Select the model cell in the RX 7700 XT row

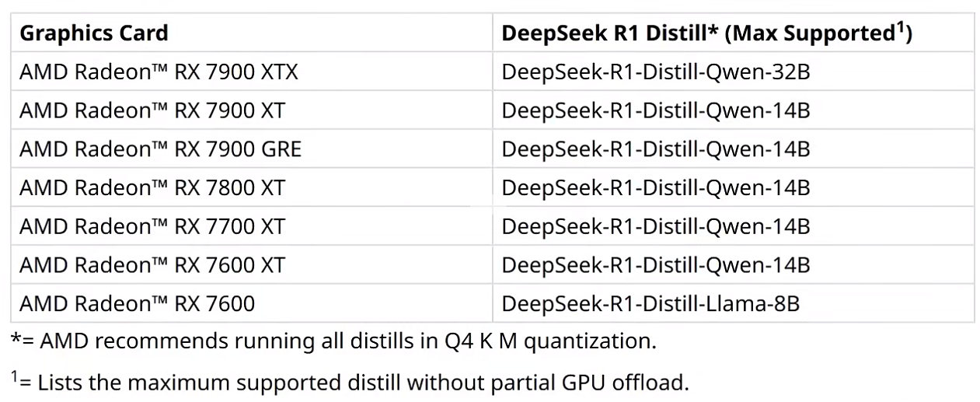[656, 226]
